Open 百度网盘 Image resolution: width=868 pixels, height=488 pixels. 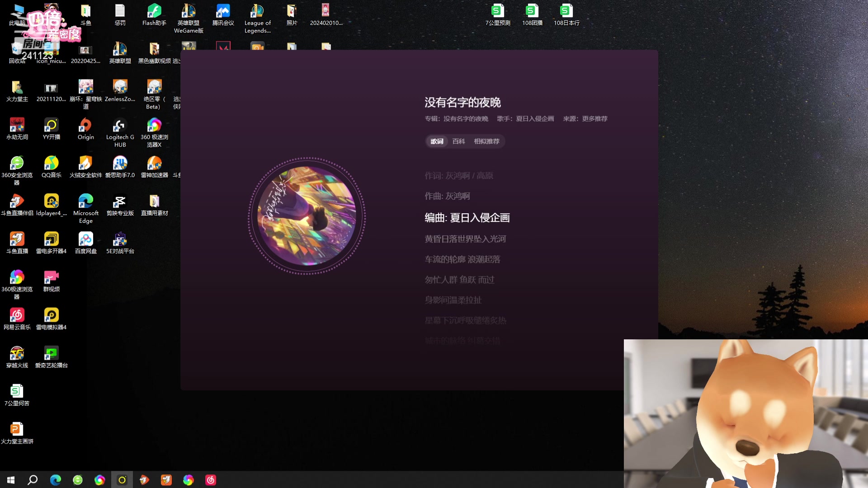pyautogui.click(x=85, y=239)
